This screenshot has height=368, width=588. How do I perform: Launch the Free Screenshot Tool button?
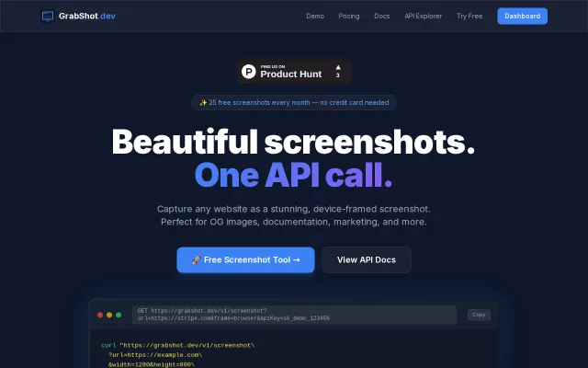[x=245, y=259]
